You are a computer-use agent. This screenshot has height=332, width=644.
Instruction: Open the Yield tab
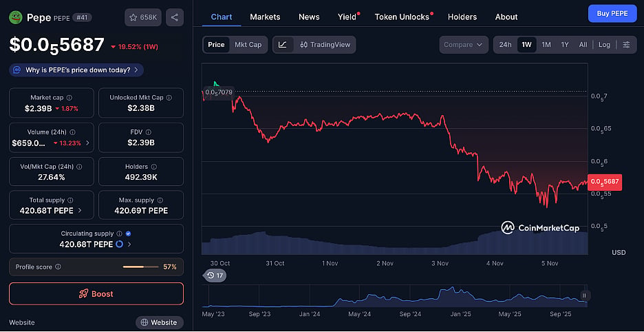(x=347, y=17)
